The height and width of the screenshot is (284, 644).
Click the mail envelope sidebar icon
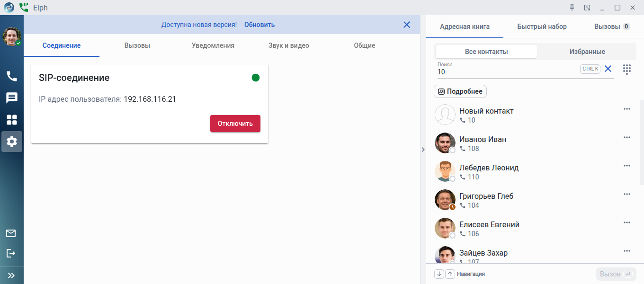11,233
